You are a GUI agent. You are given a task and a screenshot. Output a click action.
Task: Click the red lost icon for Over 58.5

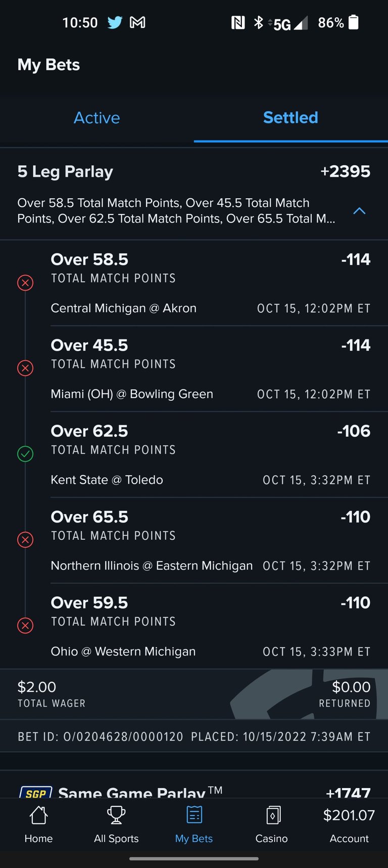[25, 282]
